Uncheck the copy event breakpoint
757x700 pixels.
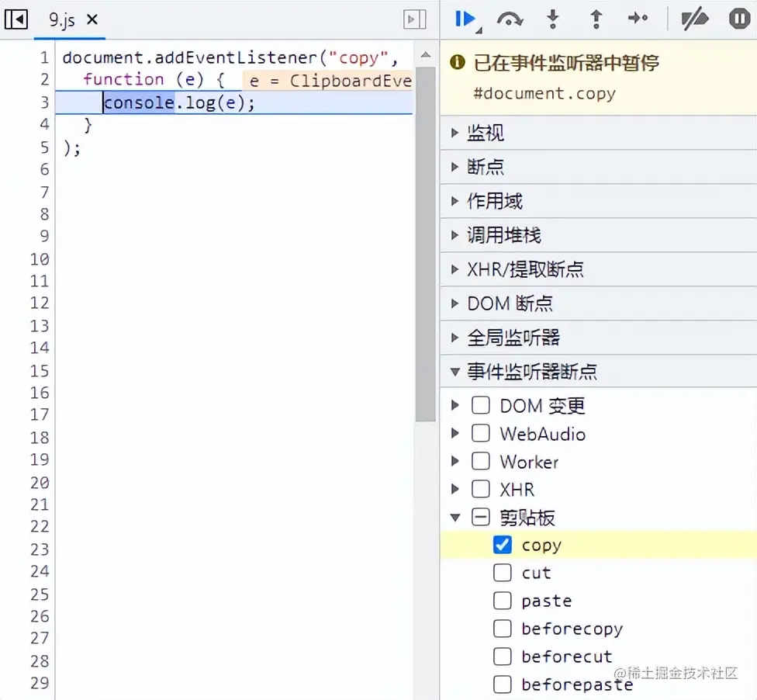pyautogui.click(x=503, y=545)
